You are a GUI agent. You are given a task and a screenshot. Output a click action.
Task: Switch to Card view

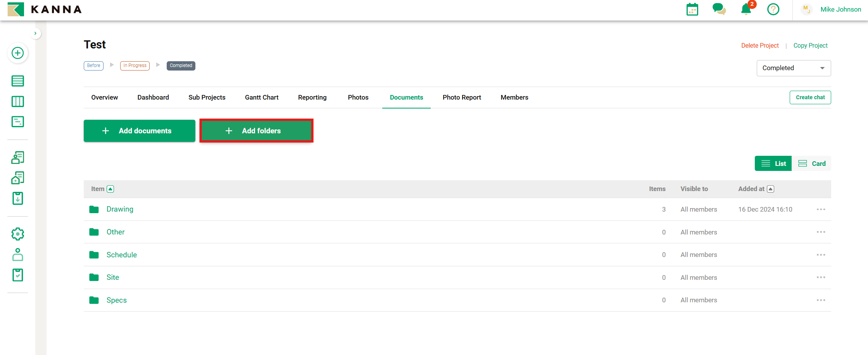tap(812, 164)
